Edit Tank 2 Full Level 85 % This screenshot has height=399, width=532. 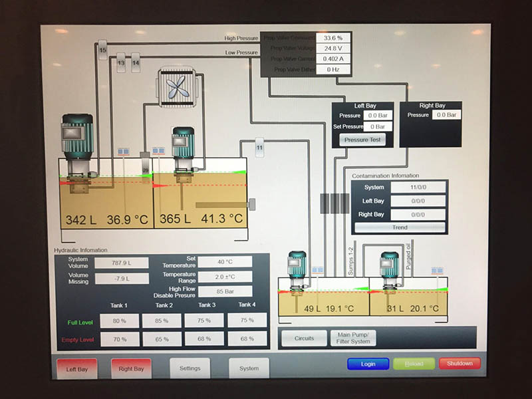162,321
